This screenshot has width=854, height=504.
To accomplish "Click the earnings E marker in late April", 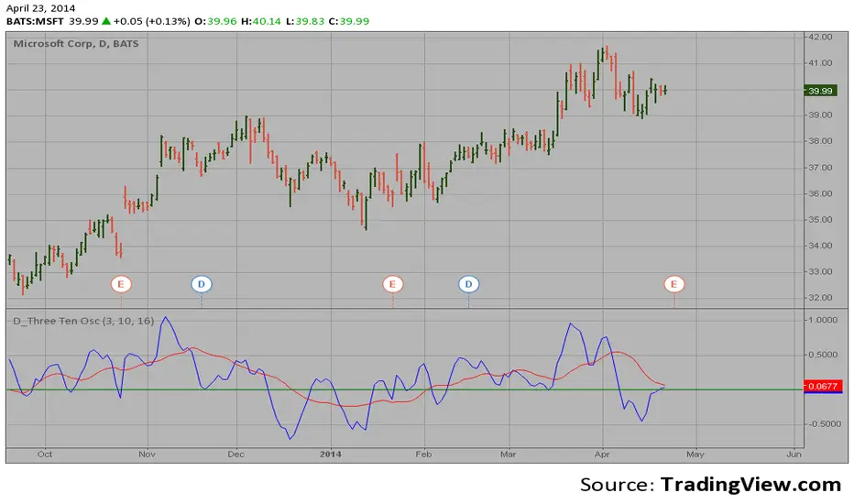I will pos(673,284).
